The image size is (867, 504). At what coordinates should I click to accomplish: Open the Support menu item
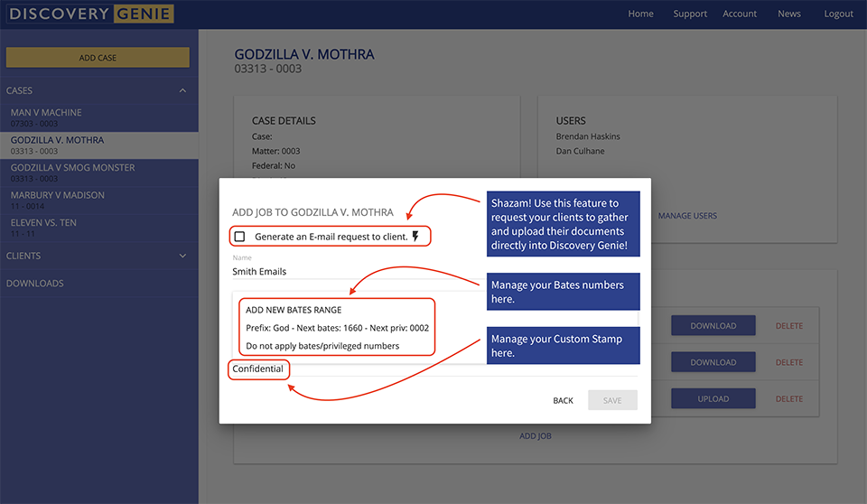(x=689, y=14)
